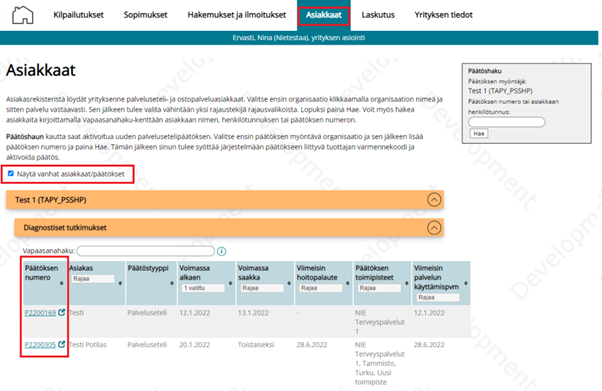
Task: Open Hakemukset ja ilmoitukset menu
Action: point(236,15)
